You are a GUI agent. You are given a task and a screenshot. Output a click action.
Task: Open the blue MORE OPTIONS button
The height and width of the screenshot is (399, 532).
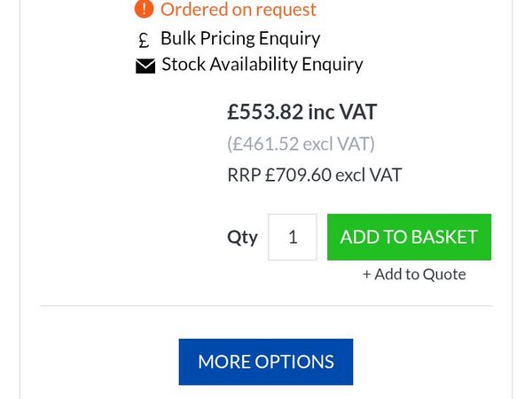pos(266,362)
